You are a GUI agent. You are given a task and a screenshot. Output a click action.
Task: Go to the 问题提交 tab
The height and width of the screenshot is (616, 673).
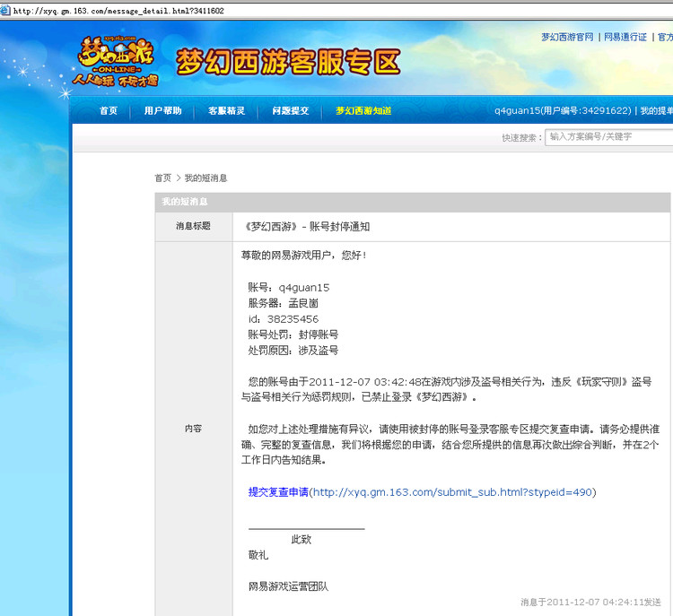coord(290,111)
